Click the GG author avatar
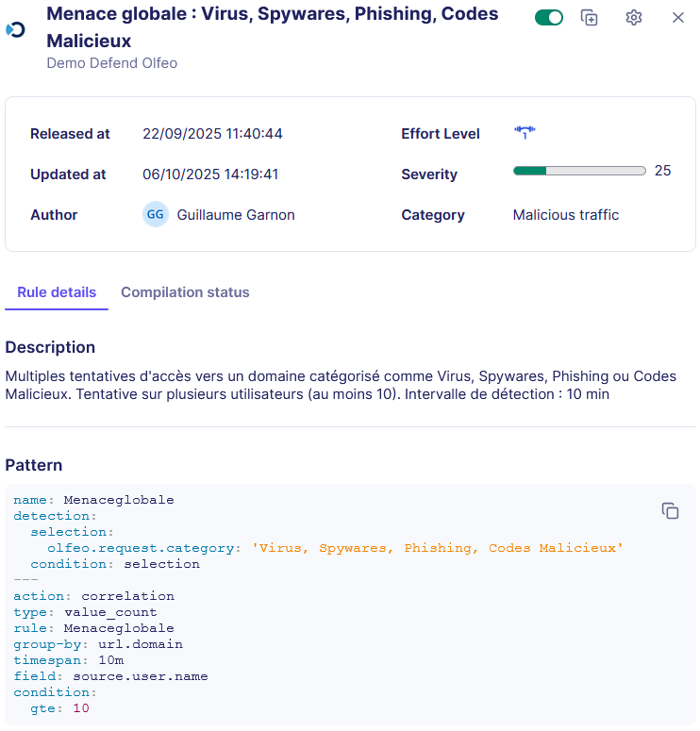Image resolution: width=700 pixels, height=731 pixels. pyautogui.click(x=156, y=215)
